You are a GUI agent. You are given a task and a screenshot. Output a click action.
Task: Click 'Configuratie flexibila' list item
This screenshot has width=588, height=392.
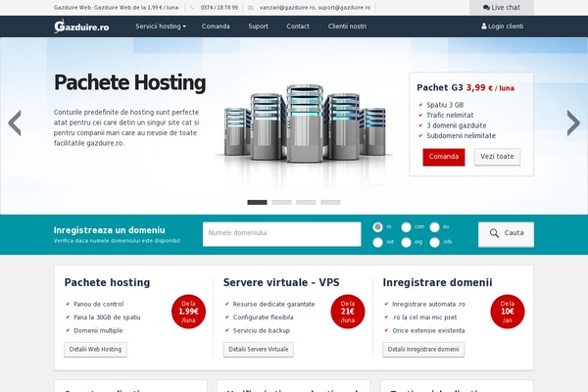coord(263,318)
